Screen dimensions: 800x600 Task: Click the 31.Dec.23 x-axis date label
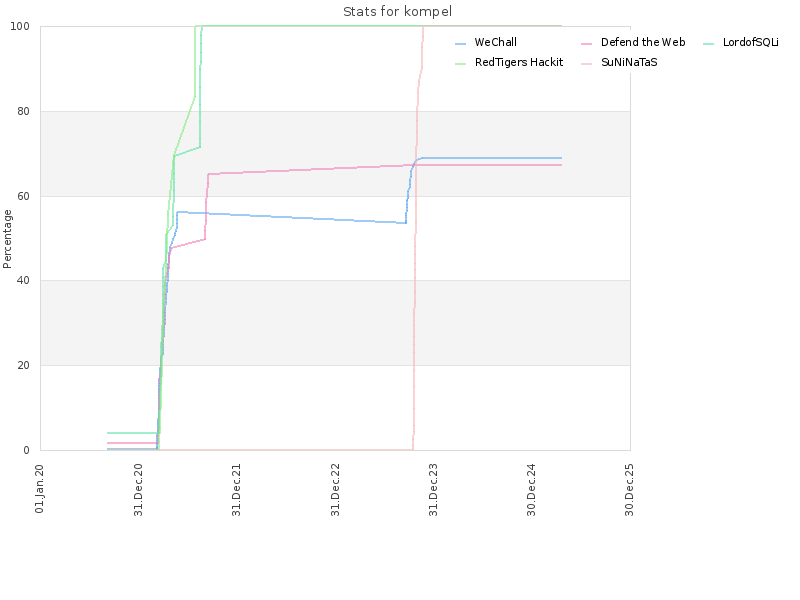(x=433, y=490)
